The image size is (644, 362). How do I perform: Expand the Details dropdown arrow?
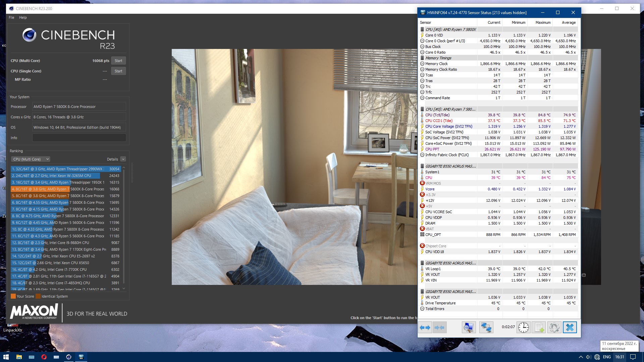tap(123, 159)
